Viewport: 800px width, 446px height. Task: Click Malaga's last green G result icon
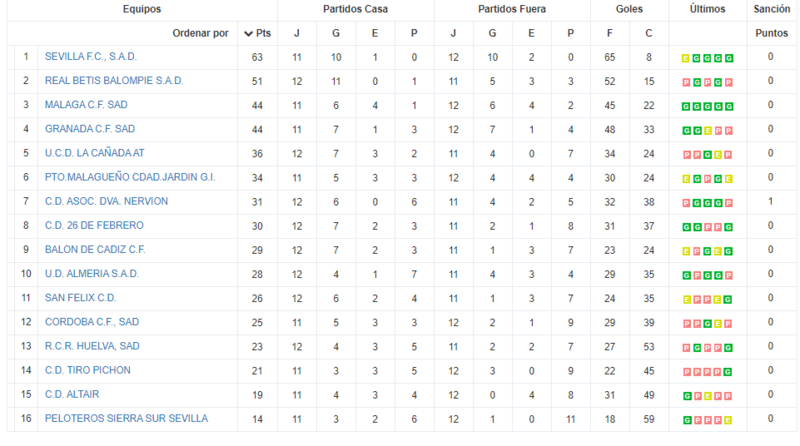(x=729, y=107)
